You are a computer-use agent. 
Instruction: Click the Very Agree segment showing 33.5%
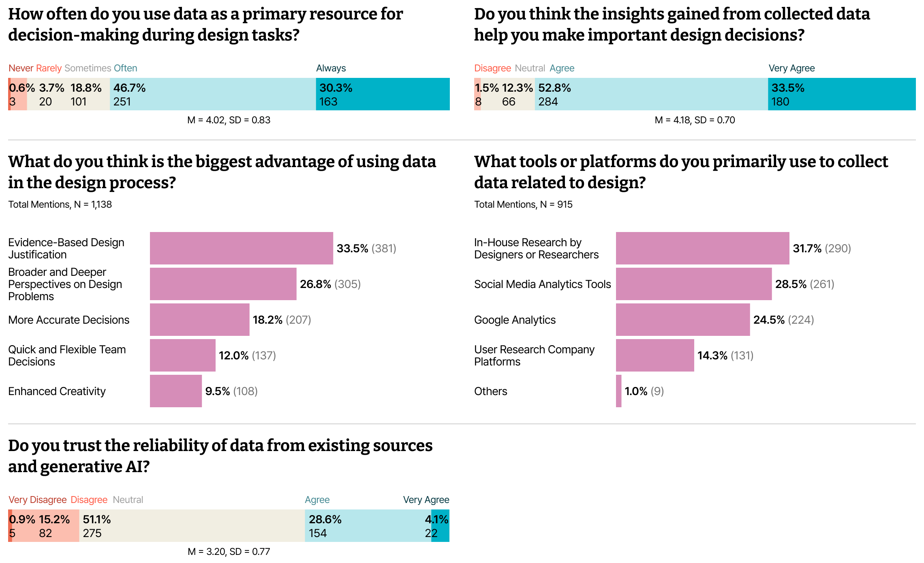842,94
